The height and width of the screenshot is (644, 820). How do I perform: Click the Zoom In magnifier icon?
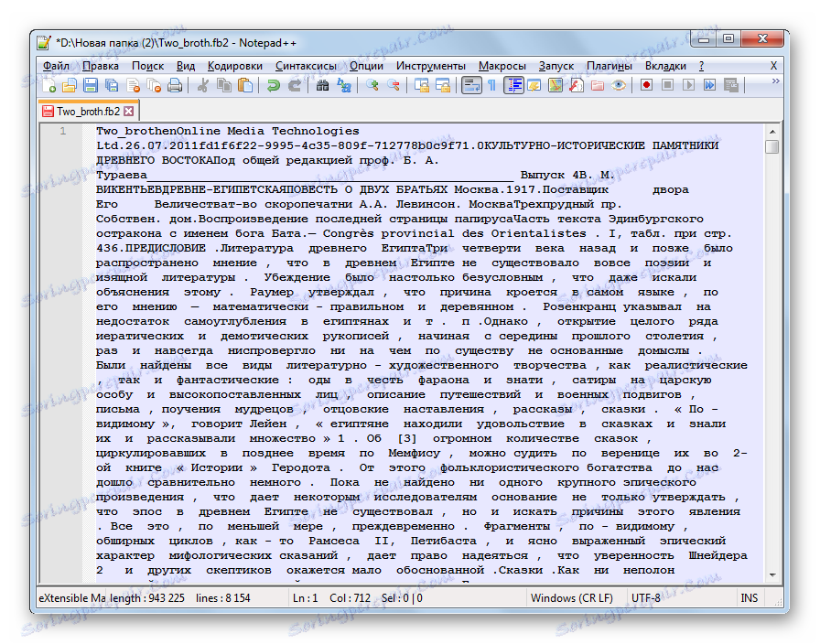pos(372,85)
